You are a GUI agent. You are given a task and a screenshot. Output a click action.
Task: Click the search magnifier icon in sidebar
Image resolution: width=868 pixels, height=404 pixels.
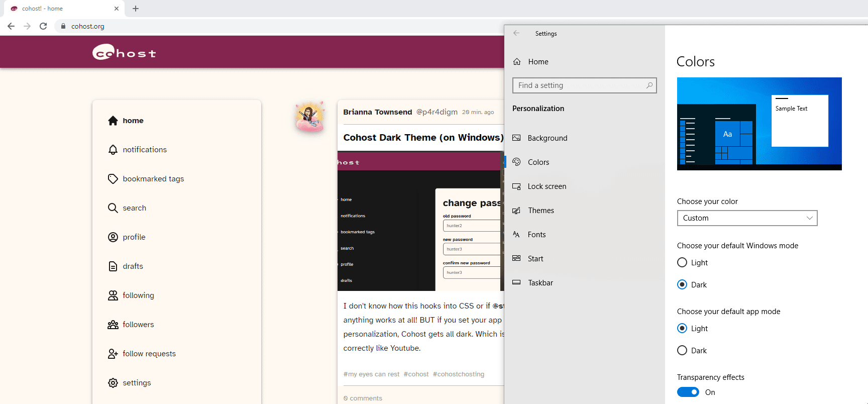coord(113,208)
